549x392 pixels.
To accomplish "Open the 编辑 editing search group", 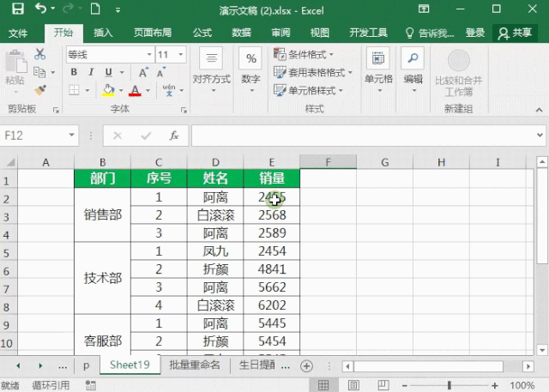I will (x=413, y=71).
